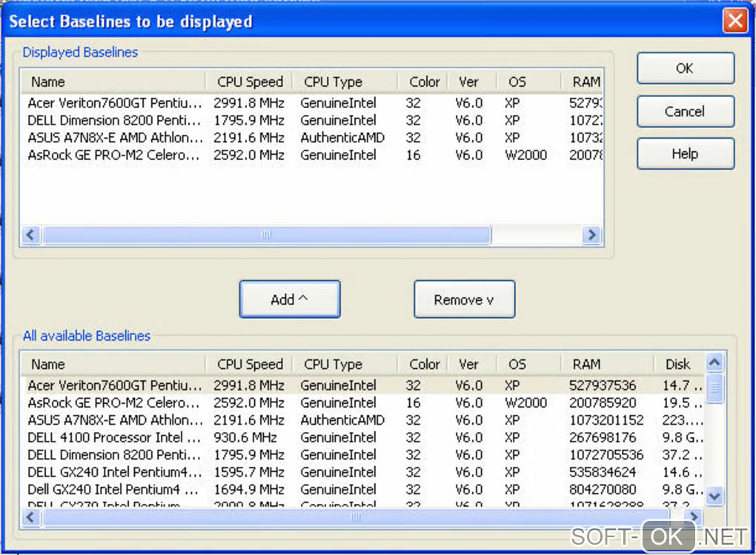Screen dimensions: 756x555
Task: Click left arrow of available baselines horizontal scrollbar
Action: [x=31, y=517]
